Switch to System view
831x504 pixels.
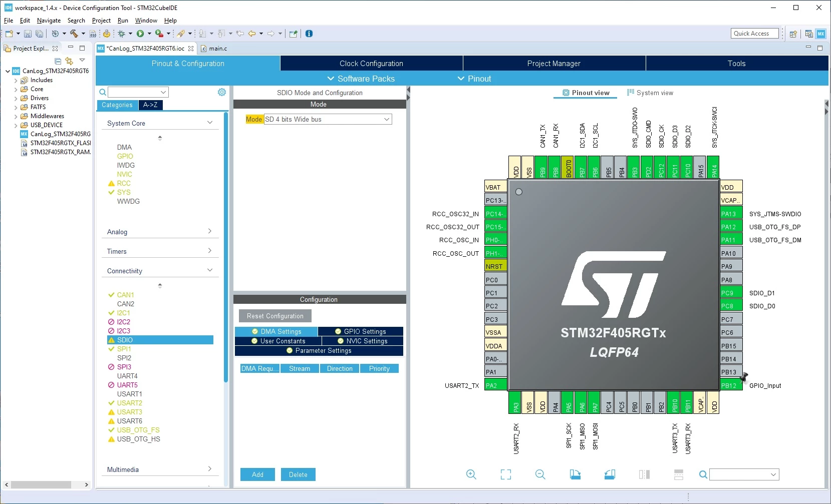tap(650, 93)
